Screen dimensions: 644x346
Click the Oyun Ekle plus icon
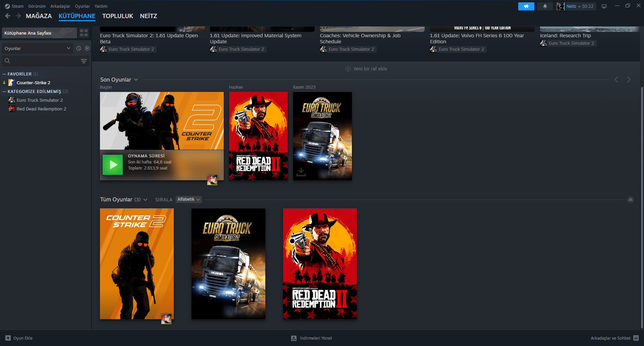[x=8, y=338]
